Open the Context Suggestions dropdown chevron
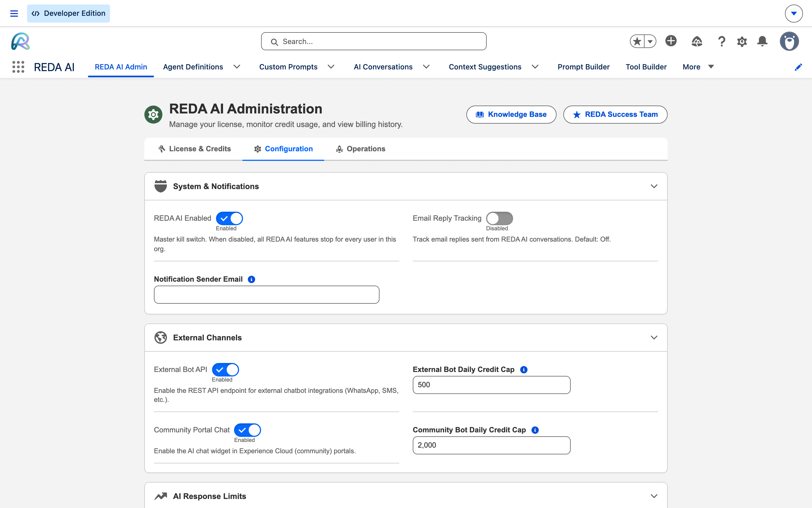The height and width of the screenshot is (508, 812). point(535,67)
